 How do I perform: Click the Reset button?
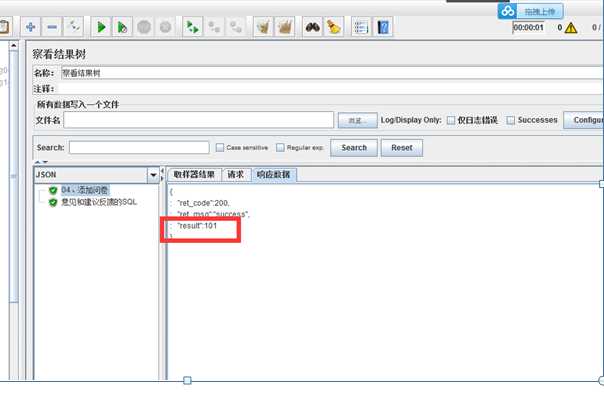tap(402, 148)
